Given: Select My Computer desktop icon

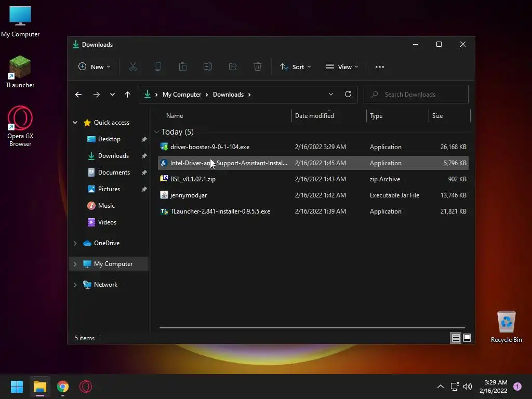Looking at the screenshot, I should click(x=20, y=21).
